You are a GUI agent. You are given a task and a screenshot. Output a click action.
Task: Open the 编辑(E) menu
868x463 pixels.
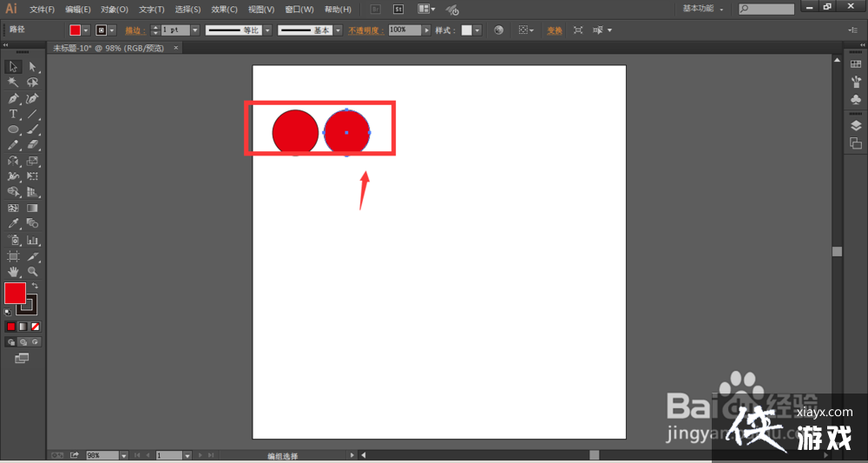pyautogui.click(x=78, y=10)
